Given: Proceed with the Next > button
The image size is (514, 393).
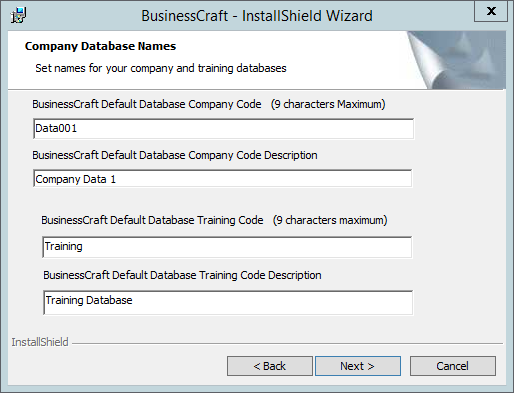Looking at the screenshot, I should pyautogui.click(x=358, y=366).
